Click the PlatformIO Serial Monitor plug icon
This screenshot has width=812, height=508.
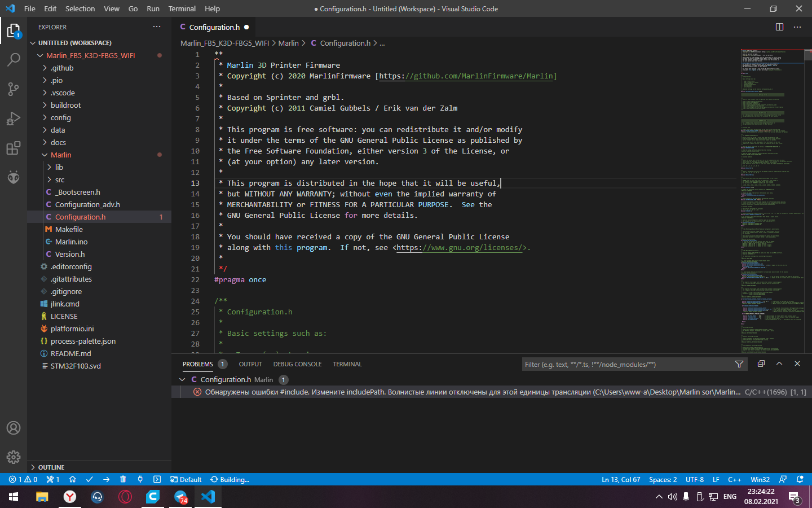click(x=140, y=479)
